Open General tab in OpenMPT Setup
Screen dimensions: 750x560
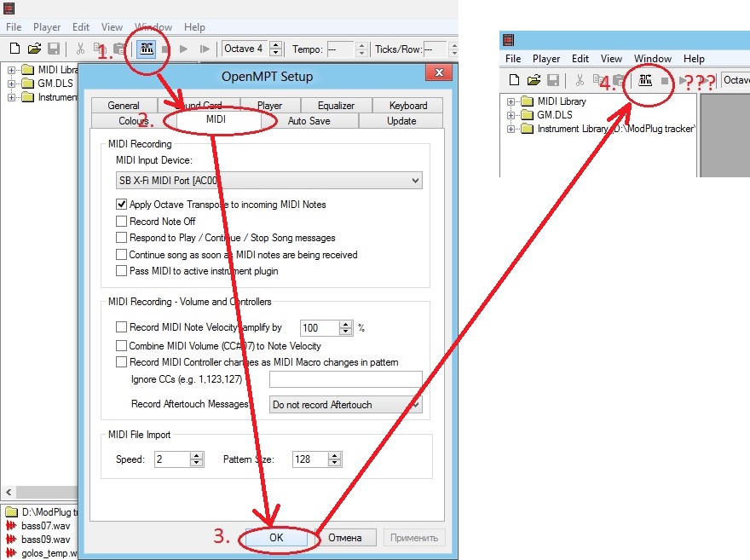click(x=124, y=105)
